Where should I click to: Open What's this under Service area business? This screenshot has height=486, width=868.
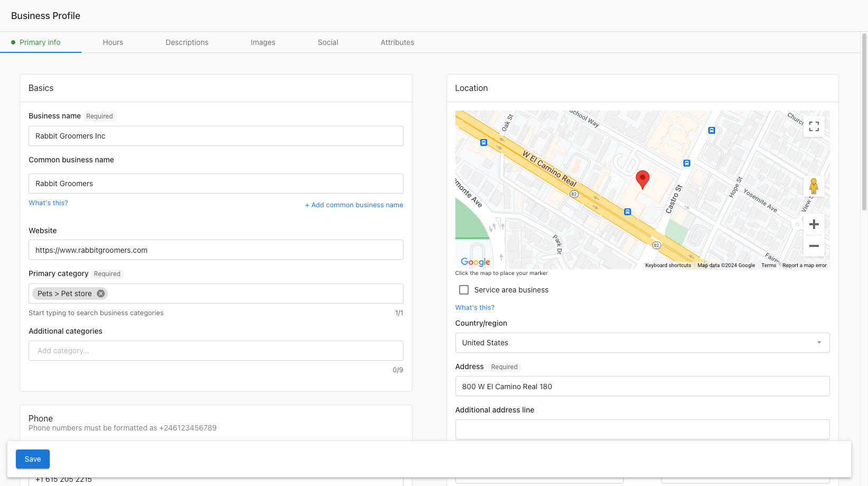click(x=475, y=308)
